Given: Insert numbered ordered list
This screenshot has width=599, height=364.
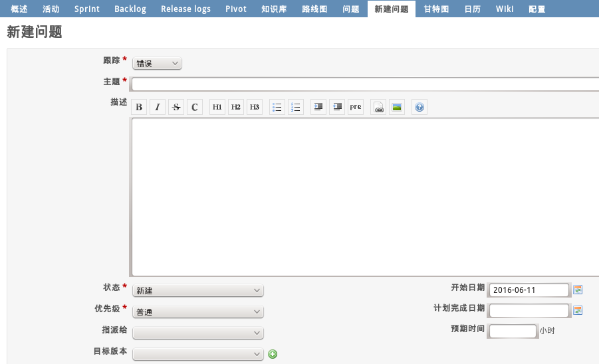Looking at the screenshot, I should pos(296,107).
